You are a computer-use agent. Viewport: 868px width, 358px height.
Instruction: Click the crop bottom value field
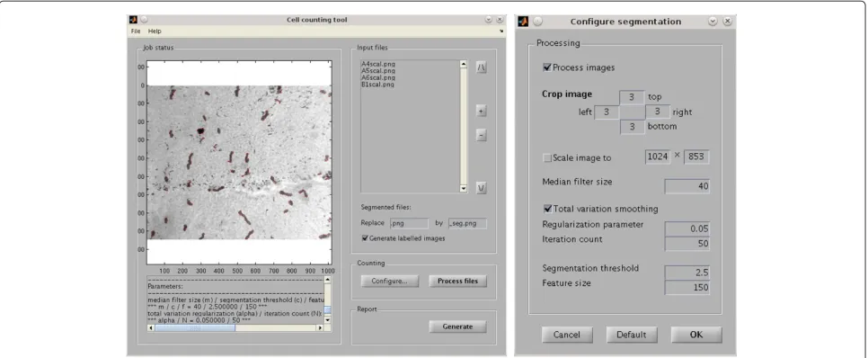(632, 127)
